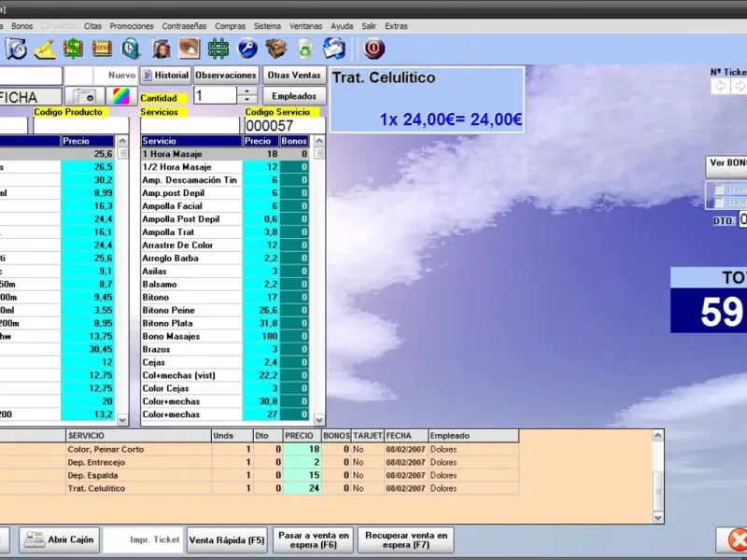Open the Citas menu
The height and width of the screenshot is (560, 747).
pos(92,26)
